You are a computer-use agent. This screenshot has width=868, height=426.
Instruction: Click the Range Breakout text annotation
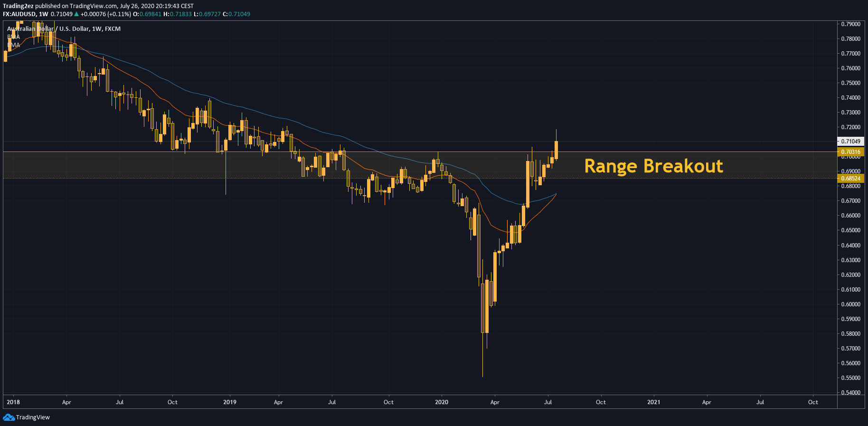(x=653, y=166)
